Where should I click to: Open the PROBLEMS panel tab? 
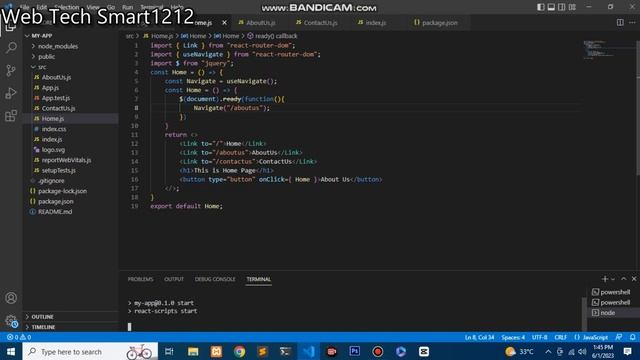(x=140, y=279)
